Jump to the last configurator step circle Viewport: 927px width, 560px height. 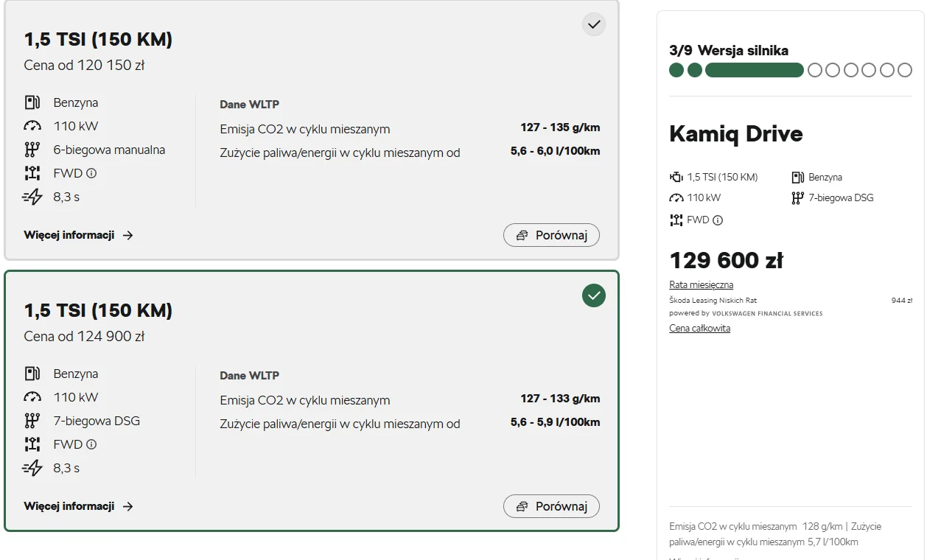905,70
